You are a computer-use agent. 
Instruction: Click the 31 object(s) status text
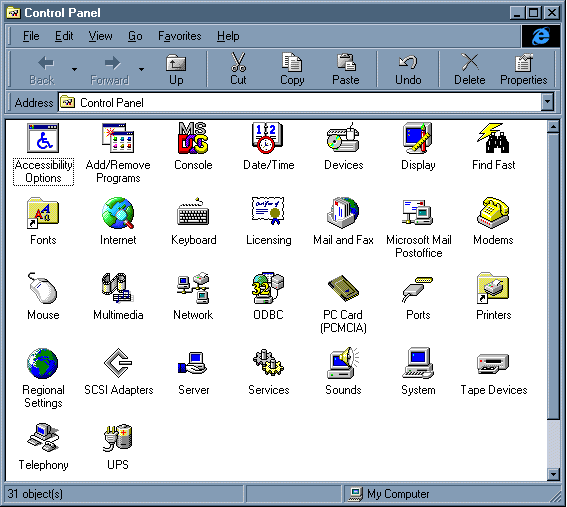[x=35, y=494]
